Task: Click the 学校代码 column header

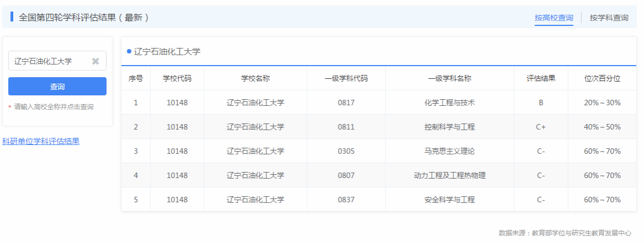Action: [x=177, y=78]
